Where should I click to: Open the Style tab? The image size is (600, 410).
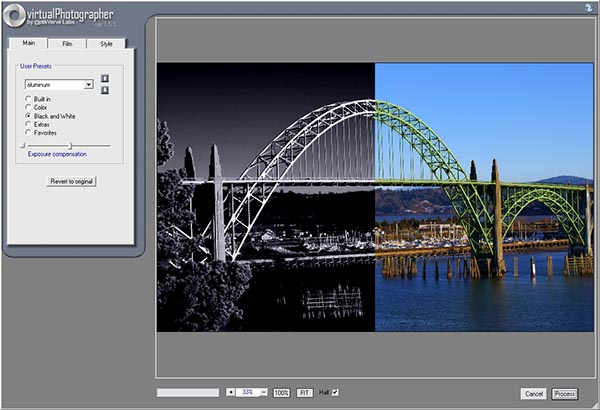(x=106, y=44)
